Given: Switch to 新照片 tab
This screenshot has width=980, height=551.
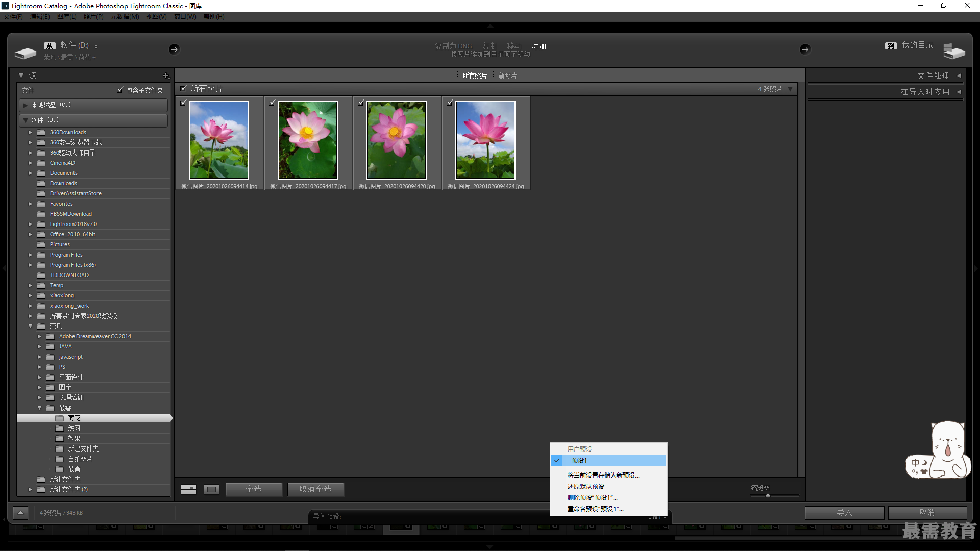Looking at the screenshot, I should pyautogui.click(x=507, y=76).
